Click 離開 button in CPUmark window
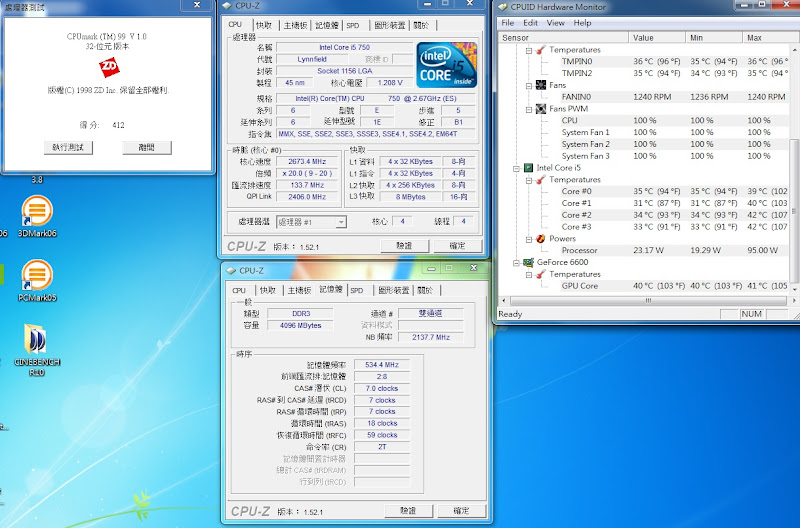This screenshot has width=800, height=528. (x=147, y=147)
